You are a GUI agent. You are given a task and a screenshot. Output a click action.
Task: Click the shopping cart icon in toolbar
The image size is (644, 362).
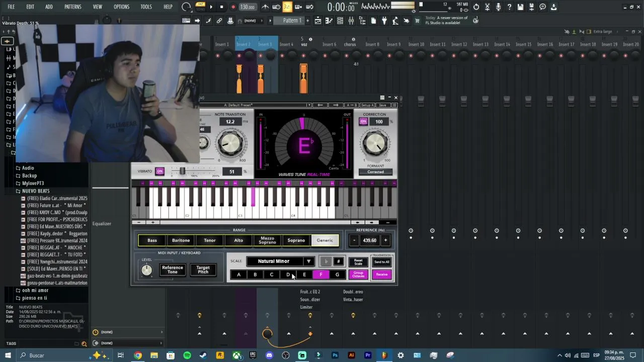point(417,21)
